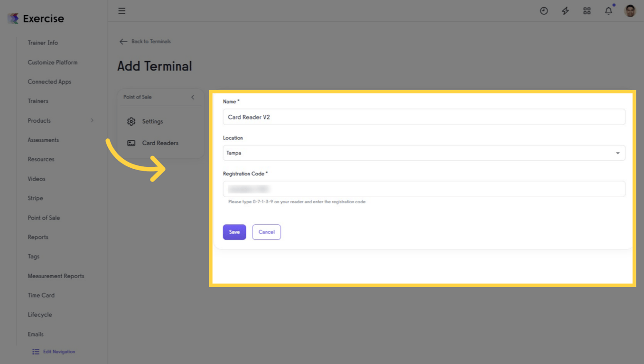Click the profile avatar picture
Image resolution: width=644 pixels, height=364 pixels.
coord(629,10)
